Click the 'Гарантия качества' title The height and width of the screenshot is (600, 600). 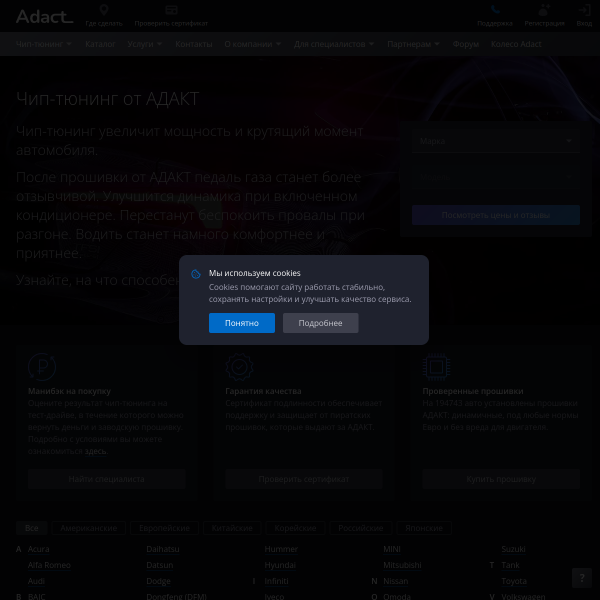[263, 391]
